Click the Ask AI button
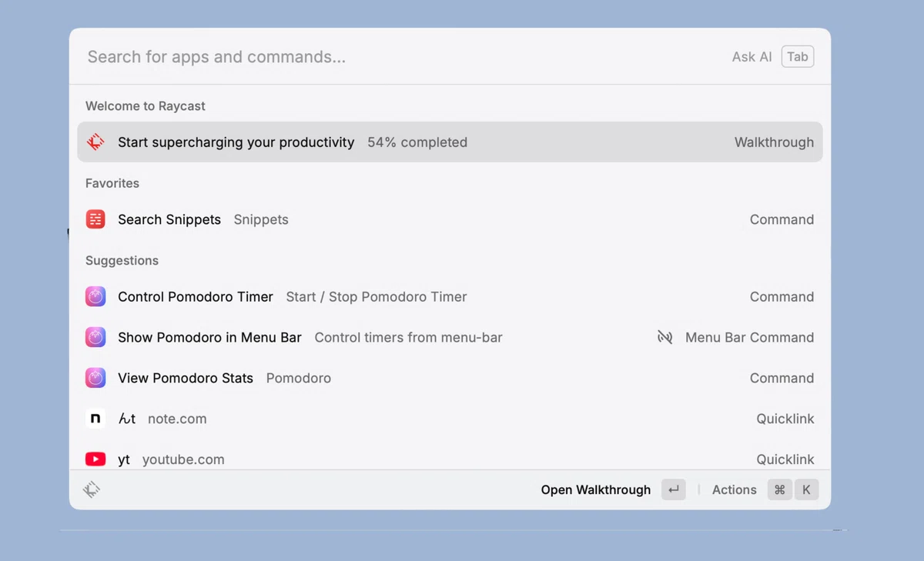 point(752,57)
